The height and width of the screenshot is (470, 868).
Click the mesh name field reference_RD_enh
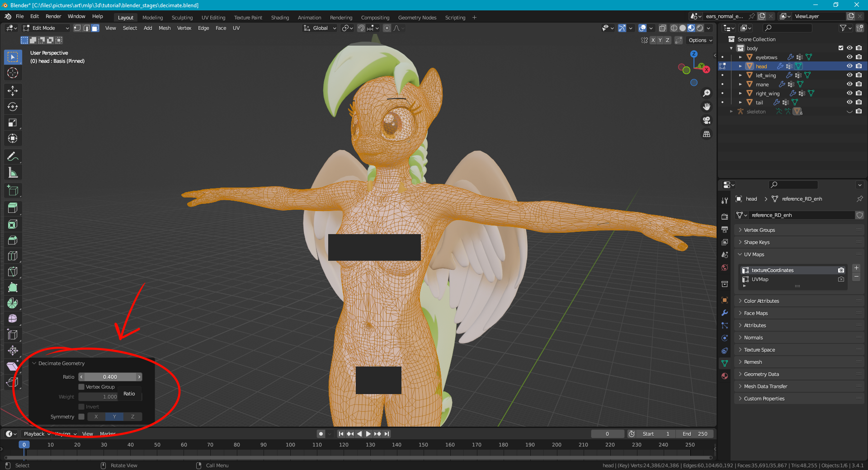point(801,215)
